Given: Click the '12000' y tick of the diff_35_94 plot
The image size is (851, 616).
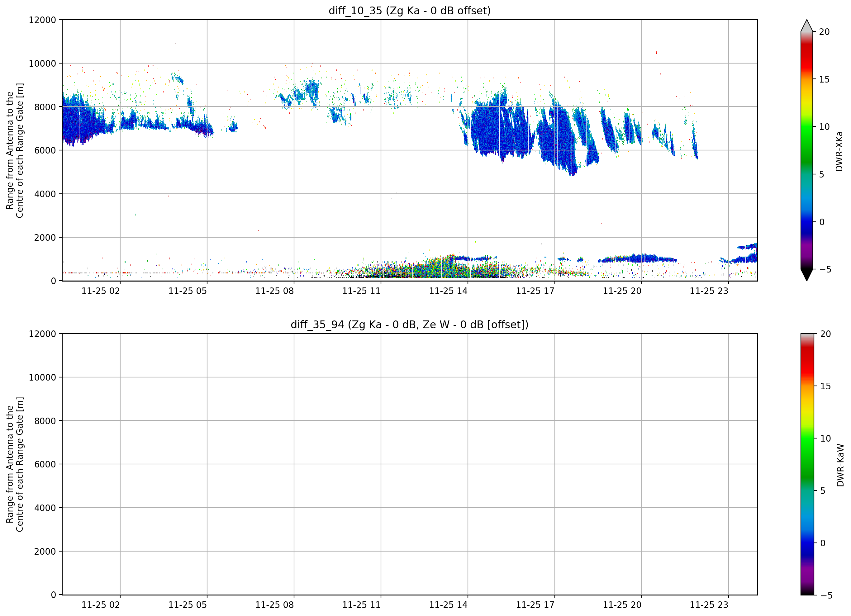Looking at the screenshot, I should pos(42,334).
